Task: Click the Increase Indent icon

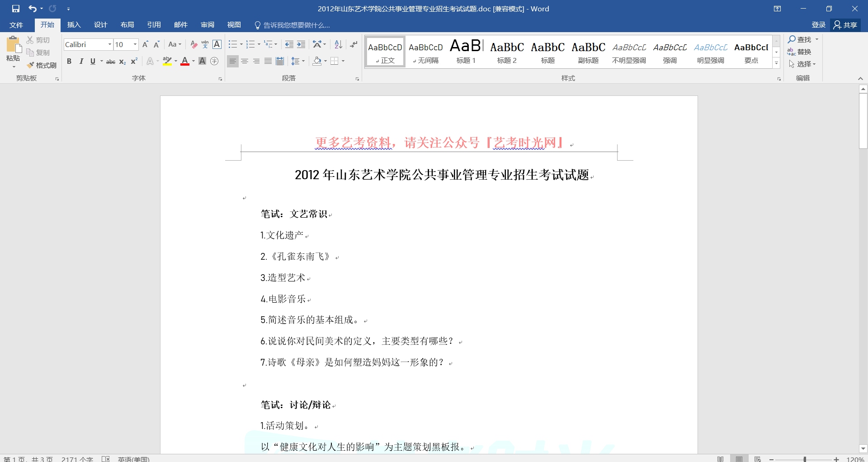Action: [x=301, y=44]
